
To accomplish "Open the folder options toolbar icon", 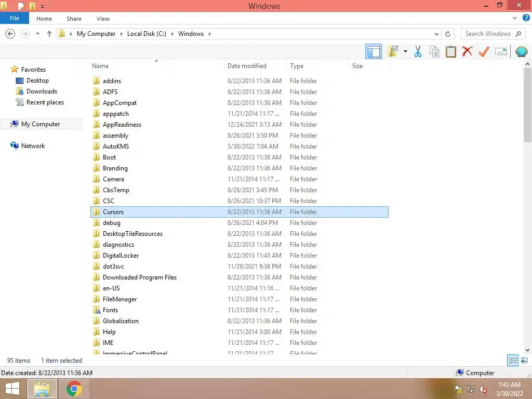I will 393,51.
